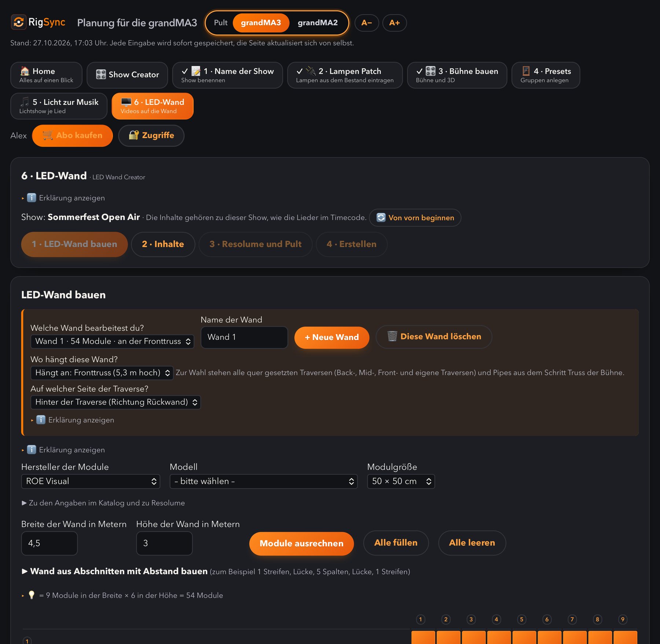Increase font size with A+ button
This screenshot has width=660, height=644.
(x=395, y=23)
